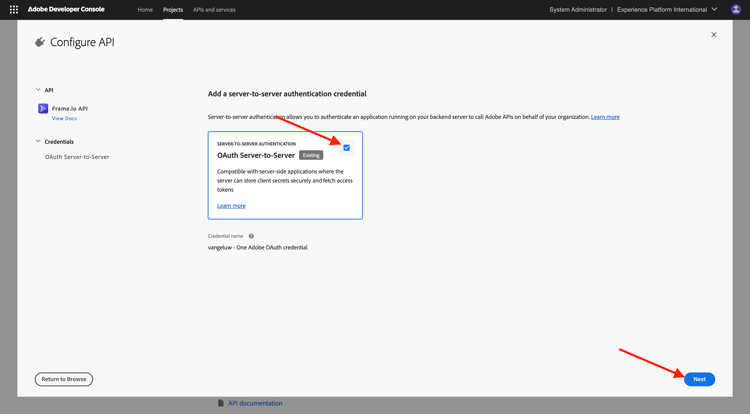
Task: Click the Frame.io API icon
Action: tap(43, 109)
